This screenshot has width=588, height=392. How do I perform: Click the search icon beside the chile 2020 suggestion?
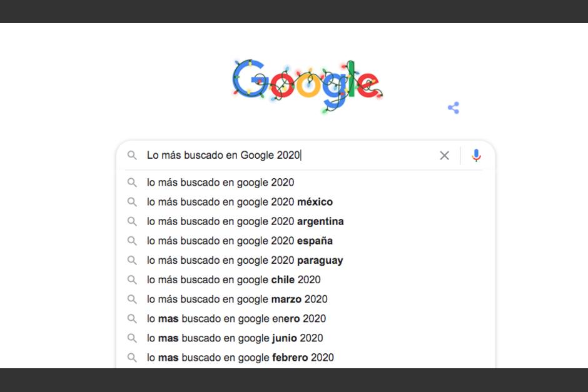[x=132, y=279]
